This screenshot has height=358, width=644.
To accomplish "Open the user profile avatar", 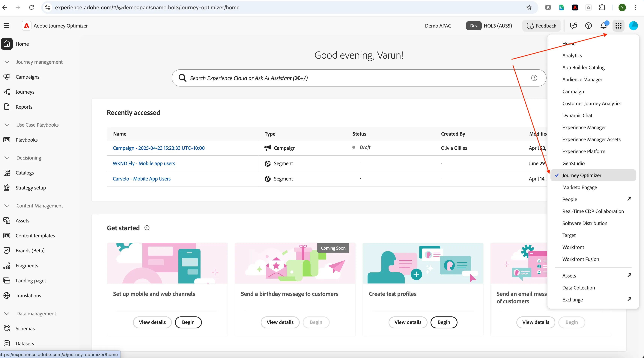I will [633, 26].
